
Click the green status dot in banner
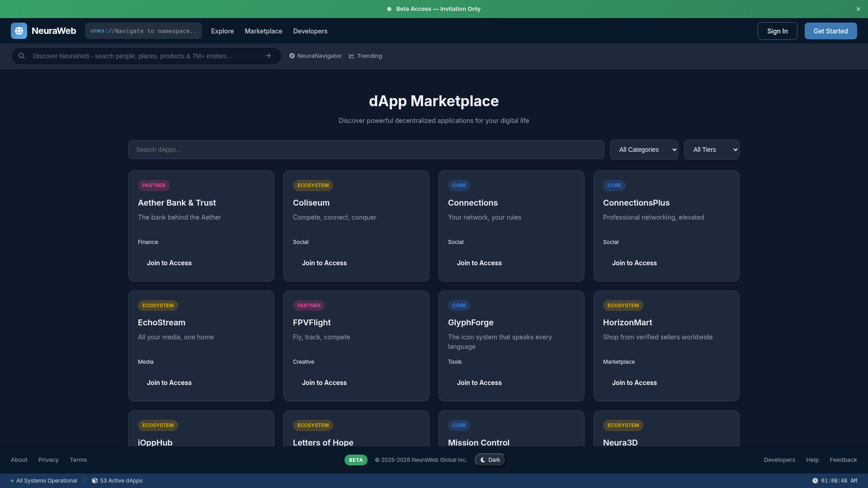pyautogui.click(x=389, y=9)
